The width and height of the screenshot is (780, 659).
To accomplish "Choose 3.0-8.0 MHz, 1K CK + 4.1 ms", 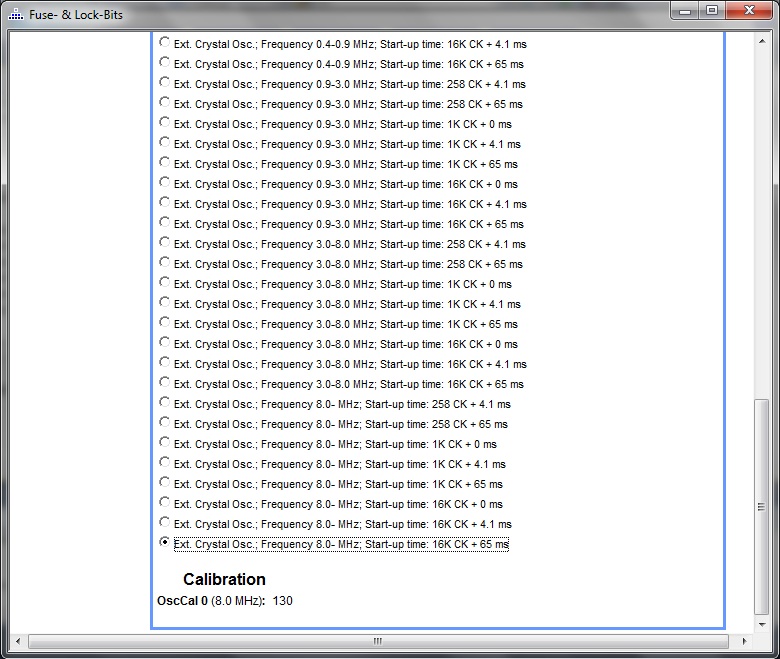I will [x=164, y=302].
